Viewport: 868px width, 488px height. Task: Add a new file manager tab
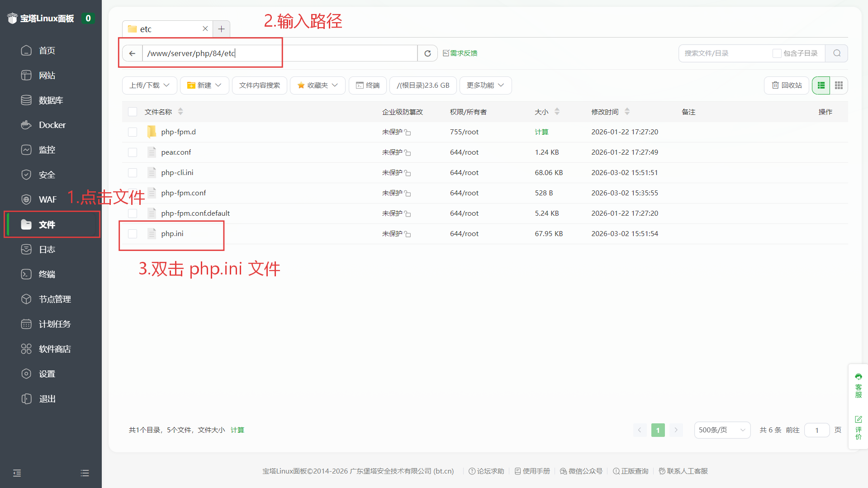tap(221, 29)
